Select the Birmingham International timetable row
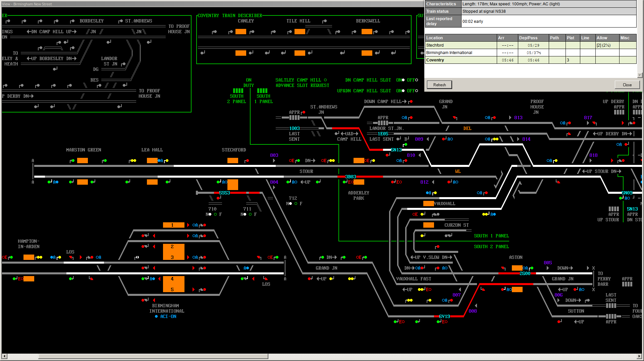Image resolution: width=644 pixels, height=361 pixels. tap(530, 53)
